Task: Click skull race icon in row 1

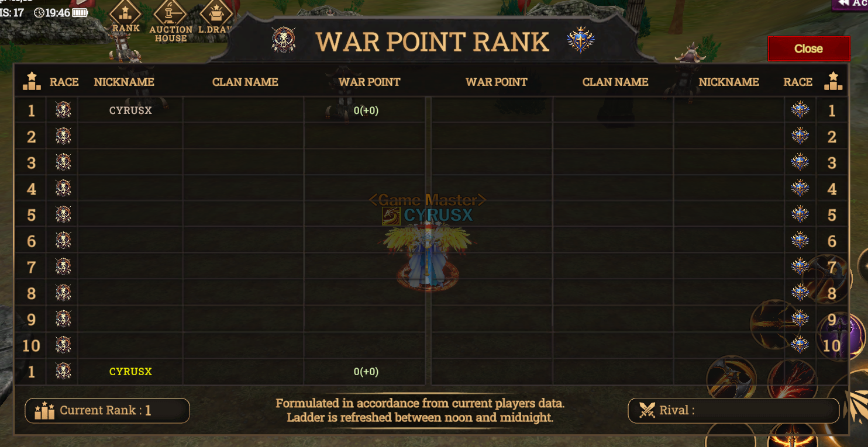Action: [63, 110]
